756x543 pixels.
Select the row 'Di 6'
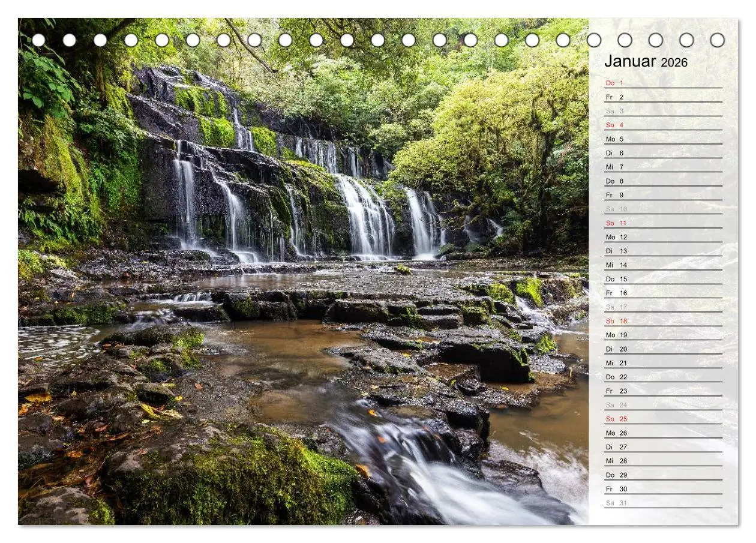click(x=663, y=152)
